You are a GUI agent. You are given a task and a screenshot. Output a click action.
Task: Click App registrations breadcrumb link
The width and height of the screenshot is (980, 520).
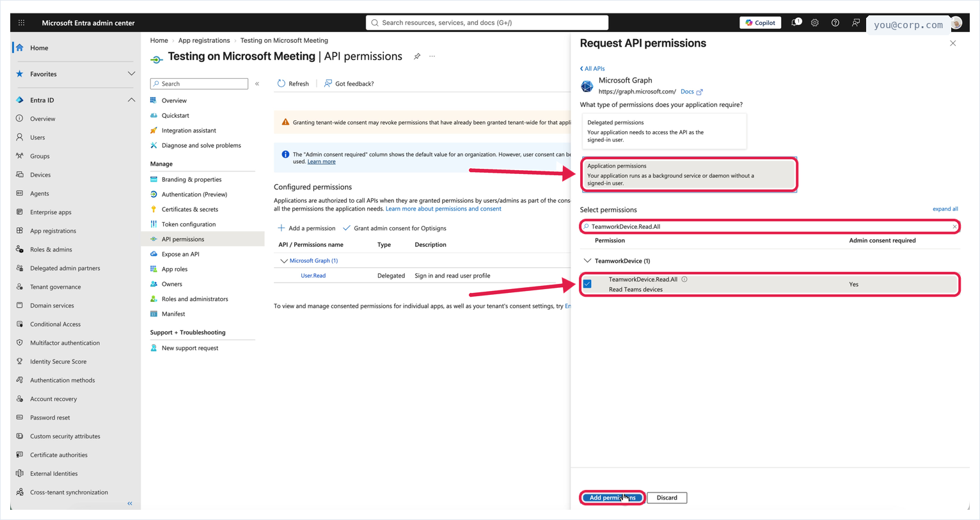(204, 40)
